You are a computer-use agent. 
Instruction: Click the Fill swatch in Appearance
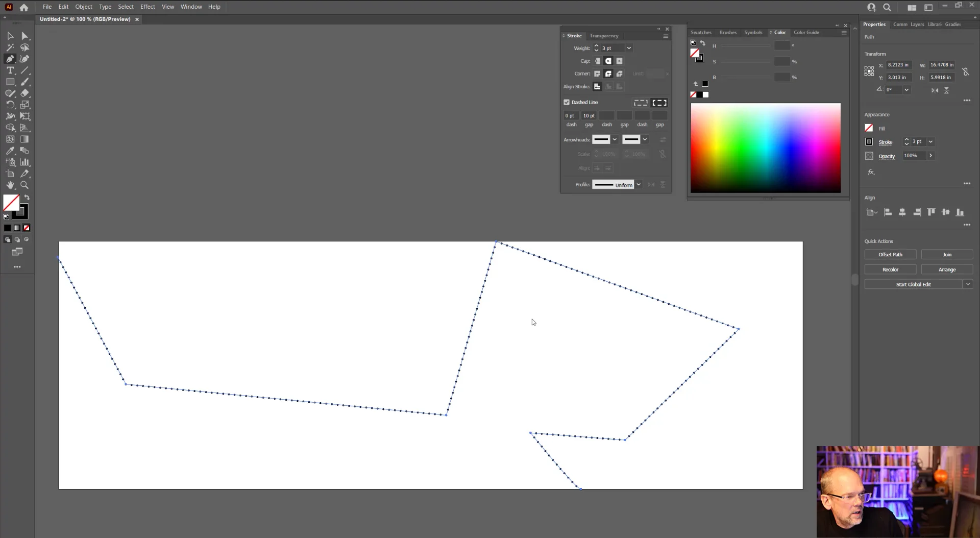click(869, 128)
